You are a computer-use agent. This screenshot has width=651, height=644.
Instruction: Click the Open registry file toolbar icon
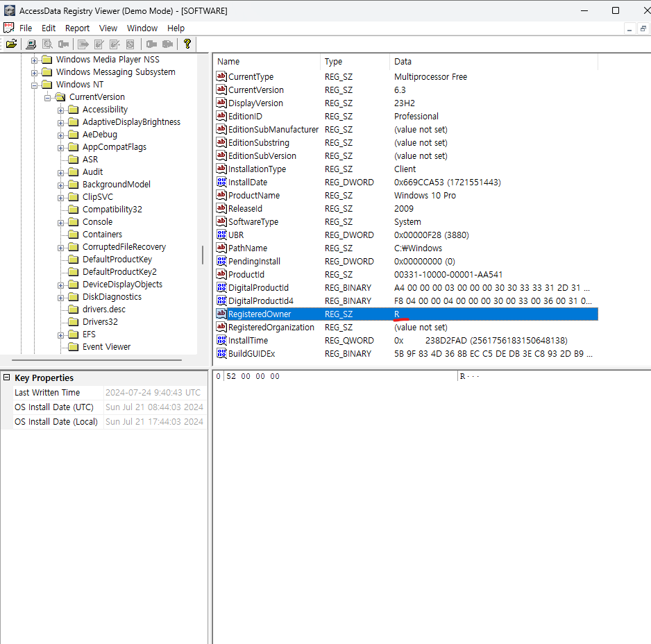point(12,44)
